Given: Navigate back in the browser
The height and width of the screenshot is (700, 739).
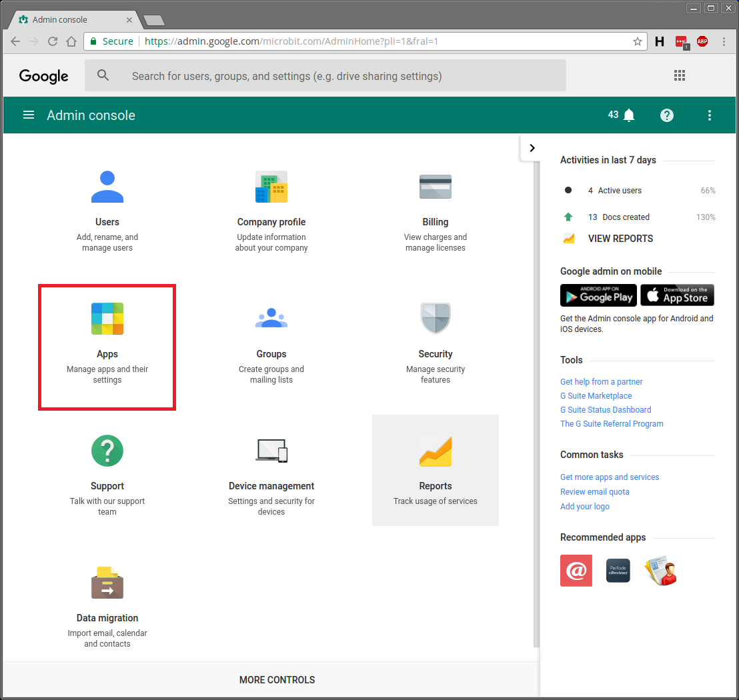Looking at the screenshot, I should coord(15,41).
